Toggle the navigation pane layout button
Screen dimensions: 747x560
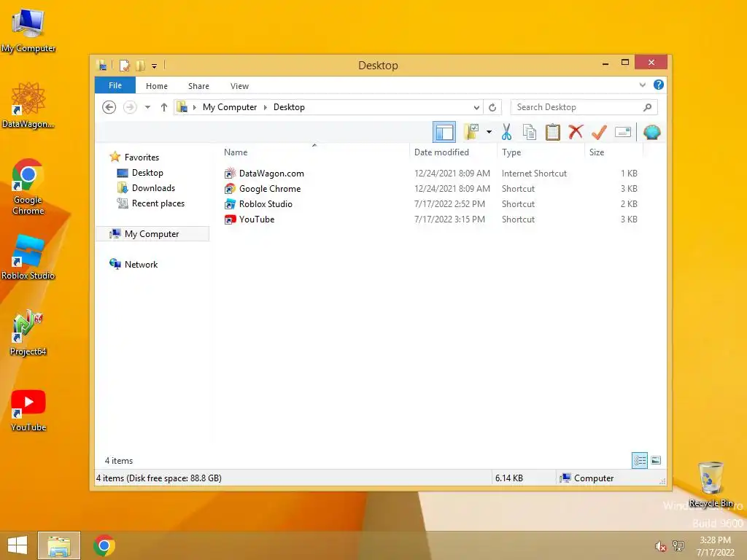(x=444, y=132)
